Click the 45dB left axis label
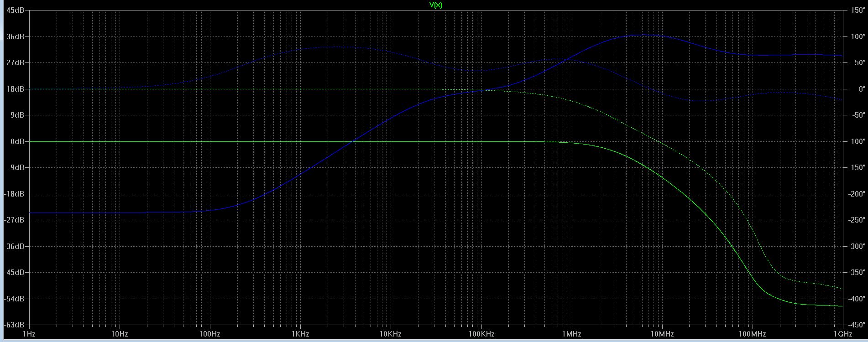Screen dimensions: 868x342 [16, 10]
